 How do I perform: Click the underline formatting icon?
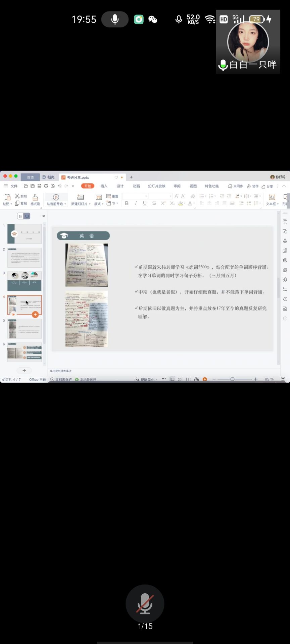click(x=145, y=203)
